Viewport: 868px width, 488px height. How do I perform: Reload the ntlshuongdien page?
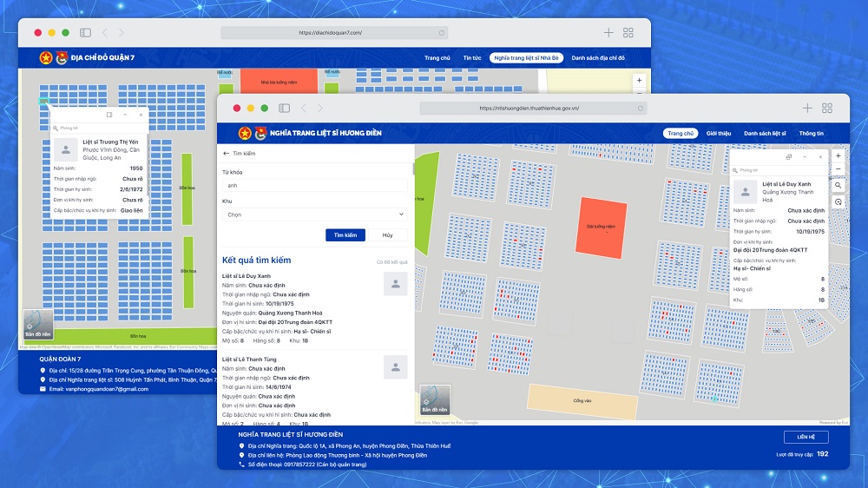[x=640, y=109]
